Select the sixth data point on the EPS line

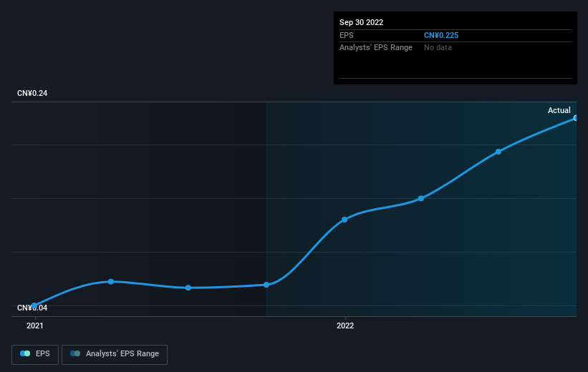click(421, 198)
